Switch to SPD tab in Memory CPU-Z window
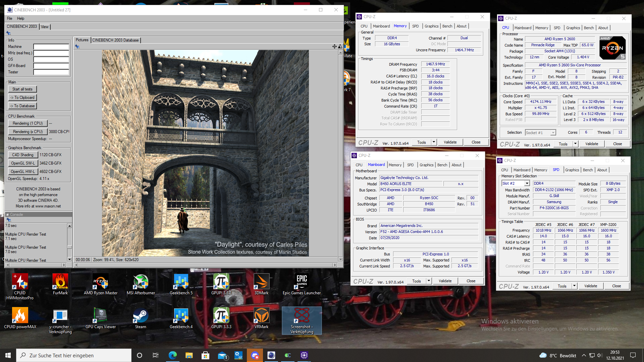Screen dimensions: 644x362 [415, 26]
